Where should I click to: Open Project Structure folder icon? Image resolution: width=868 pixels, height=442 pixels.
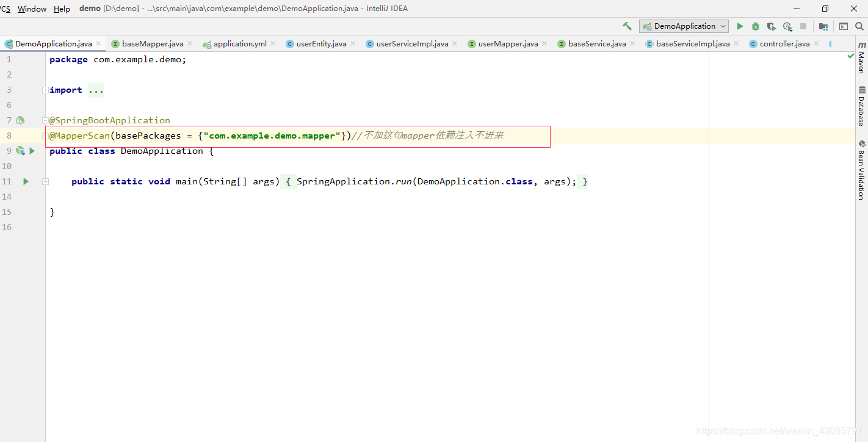coord(823,26)
